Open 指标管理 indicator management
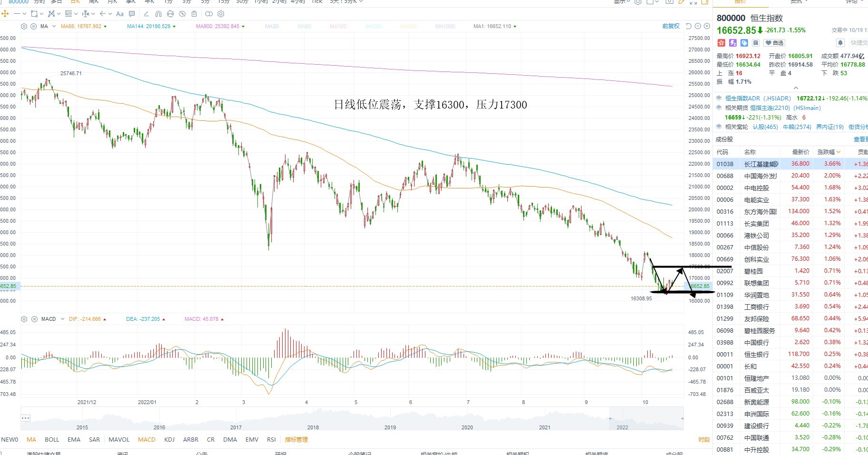The height and width of the screenshot is (455, 868). coord(296,439)
